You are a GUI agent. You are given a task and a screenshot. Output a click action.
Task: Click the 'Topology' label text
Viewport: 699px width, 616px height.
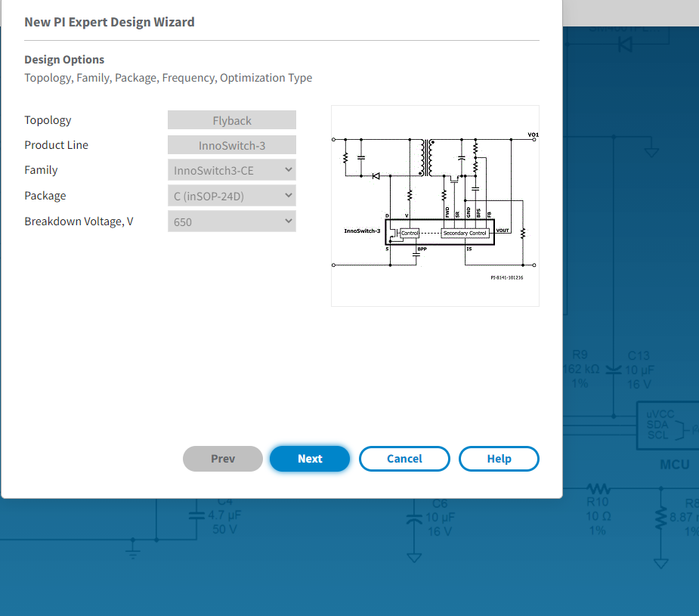coord(48,120)
